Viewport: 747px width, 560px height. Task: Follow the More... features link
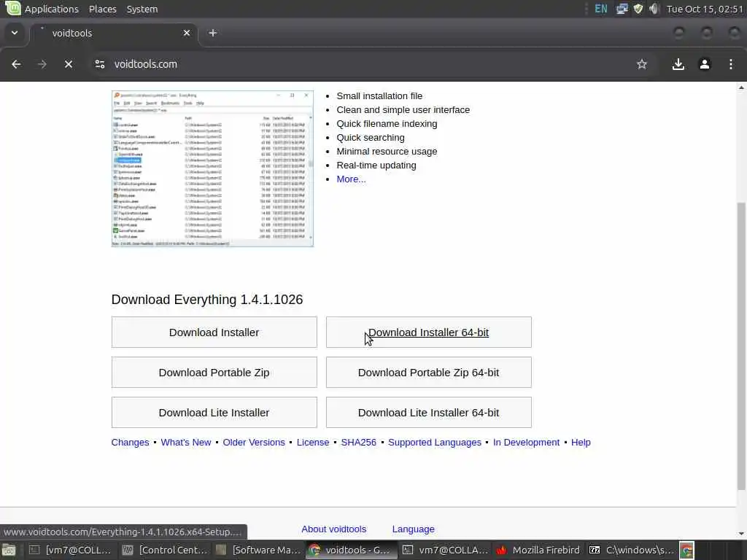click(x=351, y=179)
